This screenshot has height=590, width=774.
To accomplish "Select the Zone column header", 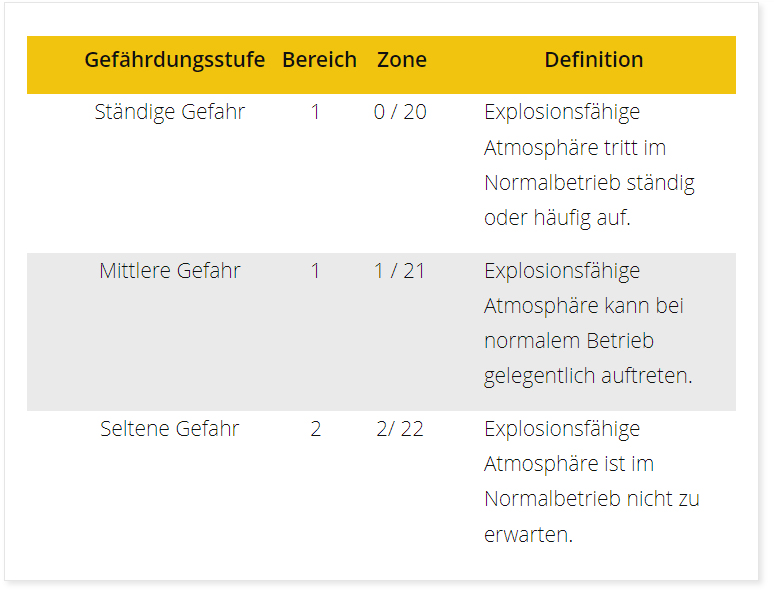I will click(402, 60).
